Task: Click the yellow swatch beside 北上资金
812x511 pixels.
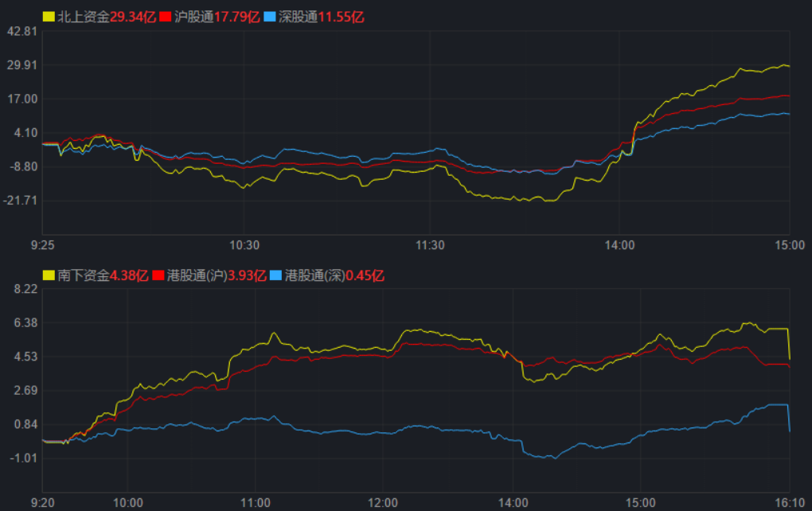Action: tap(49, 16)
